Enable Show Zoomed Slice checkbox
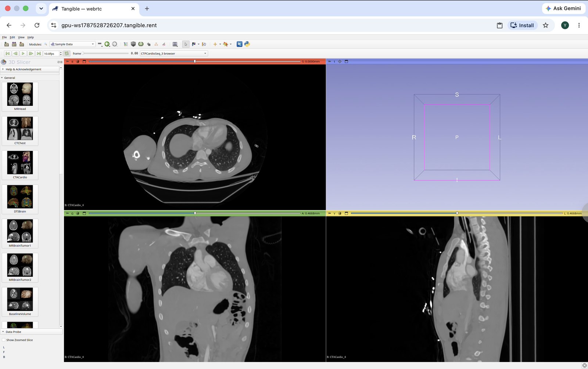The width and height of the screenshot is (588, 369). point(4,340)
